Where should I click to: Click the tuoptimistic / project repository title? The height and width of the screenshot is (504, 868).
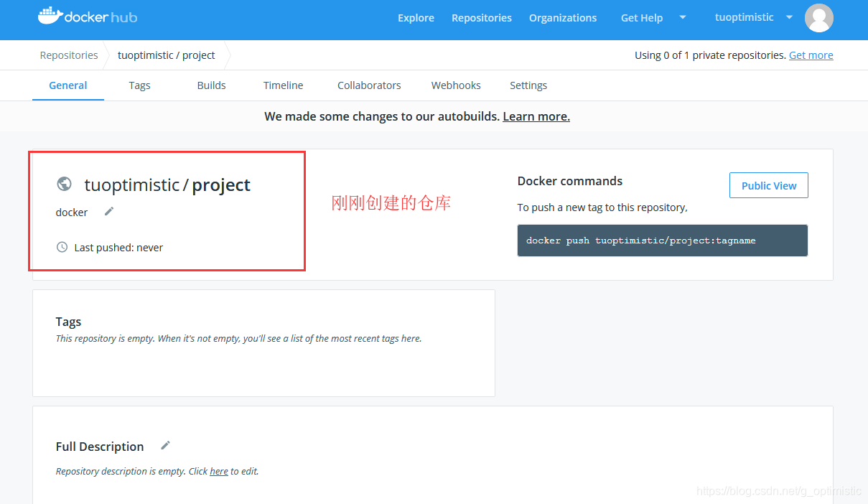pos(167,185)
